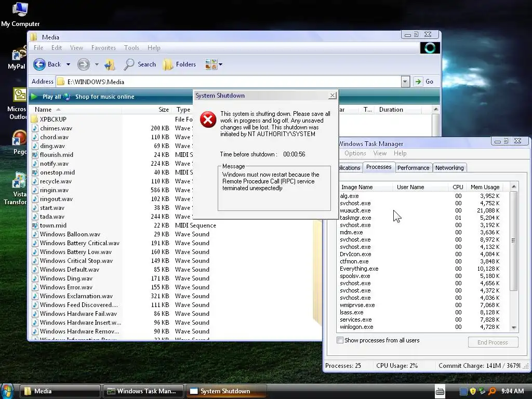Click the green Go arrow button

click(x=418, y=82)
